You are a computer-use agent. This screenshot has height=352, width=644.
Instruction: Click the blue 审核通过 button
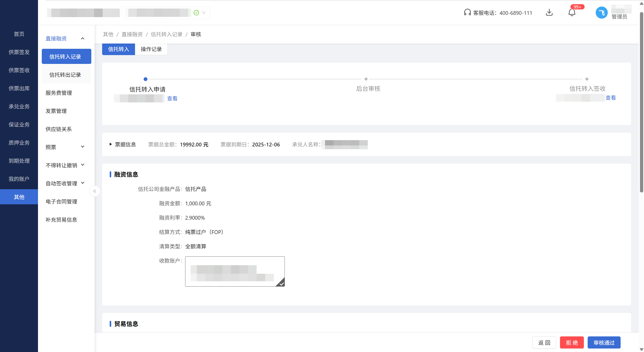point(604,343)
